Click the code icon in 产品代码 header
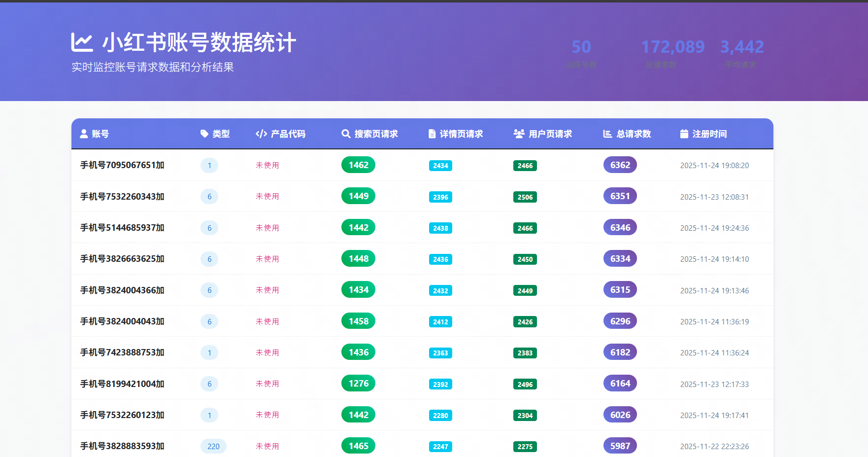Image resolution: width=868 pixels, height=457 pixels. (x=261, y=134)
